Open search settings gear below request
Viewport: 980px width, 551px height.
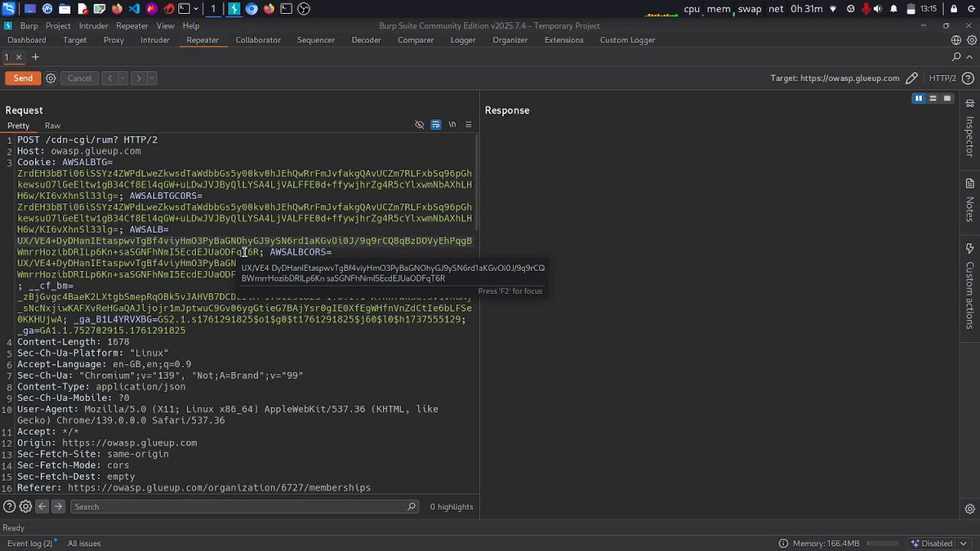pos(25,506)
